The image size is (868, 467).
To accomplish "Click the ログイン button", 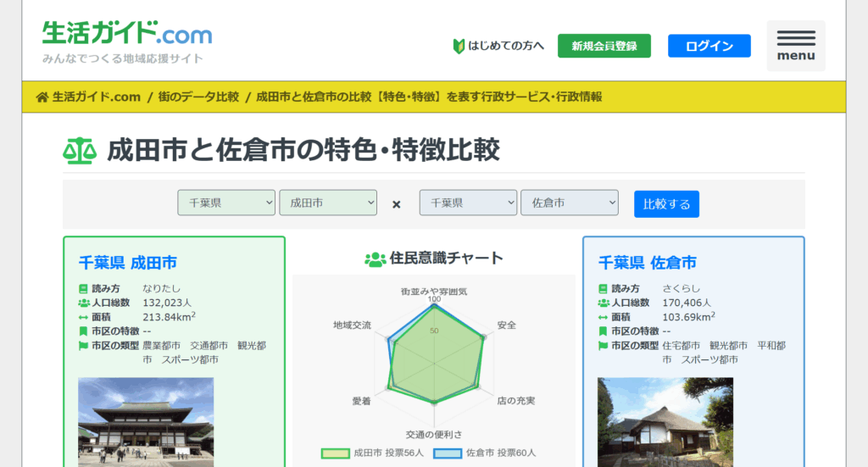I will [x=709, y=46].
